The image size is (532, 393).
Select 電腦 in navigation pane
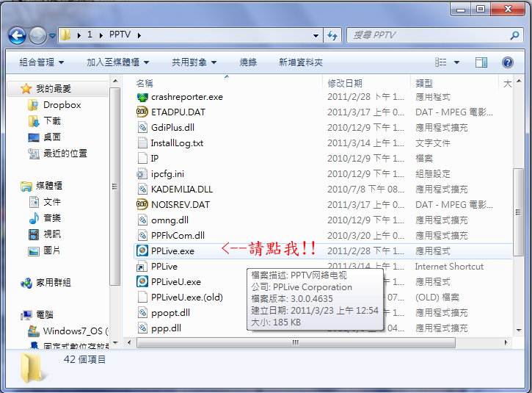pyautogui.click(x=45, y=315)
